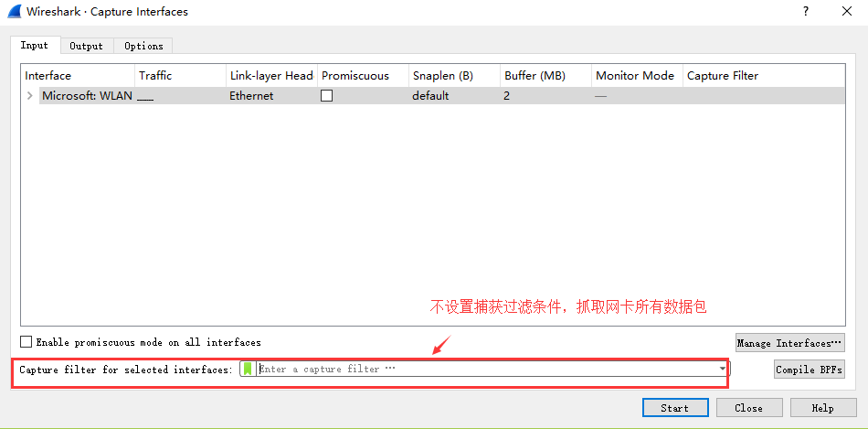Click the Monitor Mode dash cell for WLAN
Screen dimensions: 868x429
pyautogui.click(x=600, y=96)
